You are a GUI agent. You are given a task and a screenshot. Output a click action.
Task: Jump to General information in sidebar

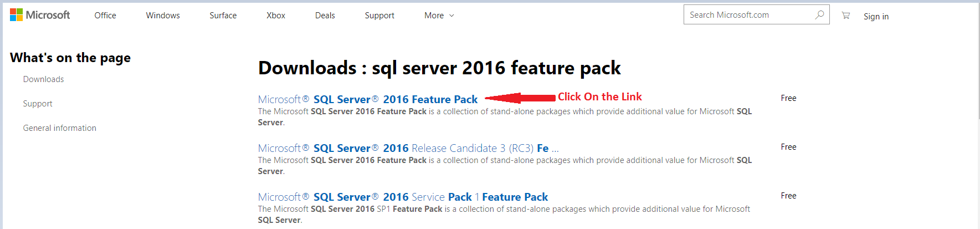[x=60, y=128]
